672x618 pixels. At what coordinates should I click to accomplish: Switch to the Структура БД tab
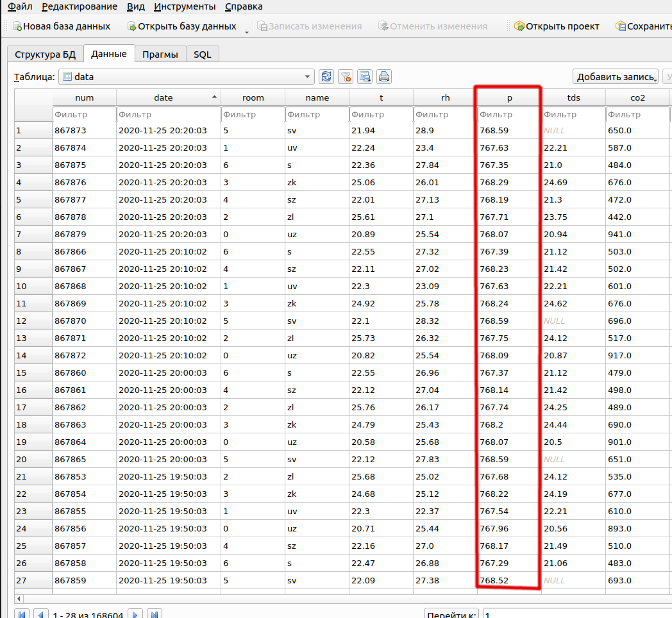[x=45, y=54]
